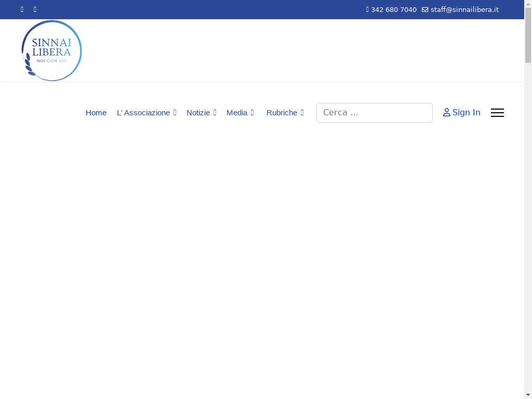532x399 pixels.
Task: Expand the Notizie dropdown arrow
Action: tap(215, 113)
